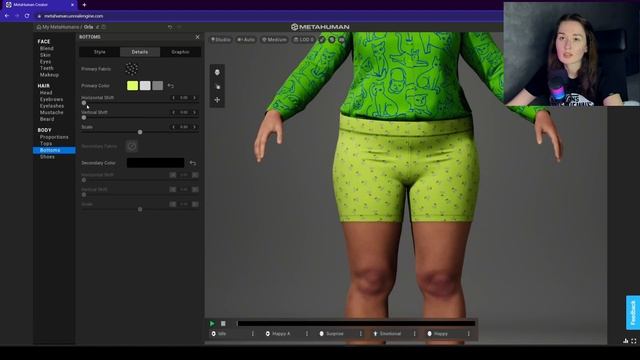Open the LOD 0 dropdown

304,40
